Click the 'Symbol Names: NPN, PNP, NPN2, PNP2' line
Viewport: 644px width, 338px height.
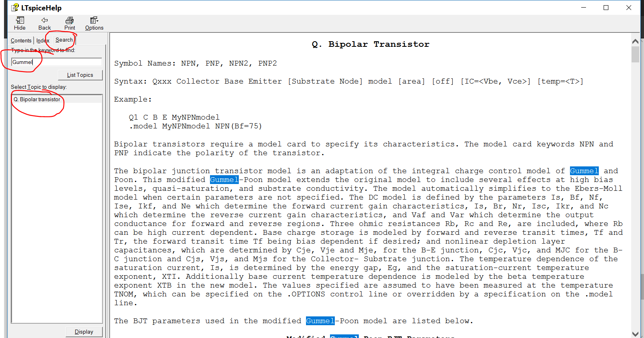196,63
